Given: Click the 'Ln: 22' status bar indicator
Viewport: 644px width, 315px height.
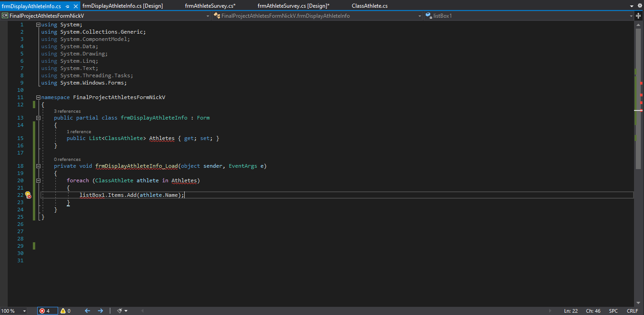Looking at the screenshot, I should (x=571, y=311).
